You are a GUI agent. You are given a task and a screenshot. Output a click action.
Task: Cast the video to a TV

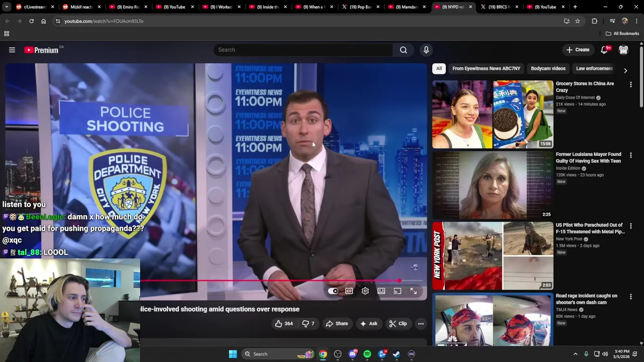tap(397, 291)
